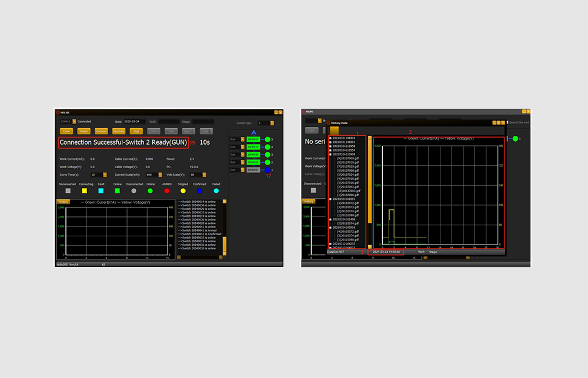Click the blue up arrow above the gun string
588x378 pixels.
pos(254,132)
